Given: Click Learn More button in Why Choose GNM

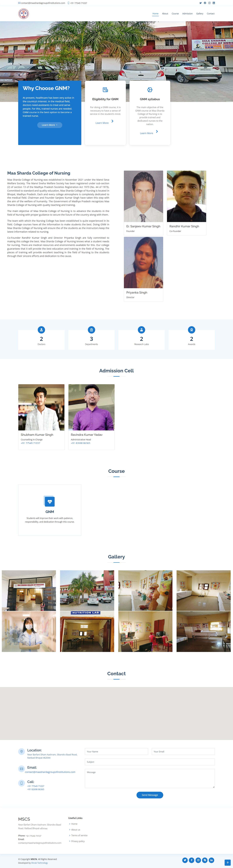Looking at the screenshot, I should [50, 125].
